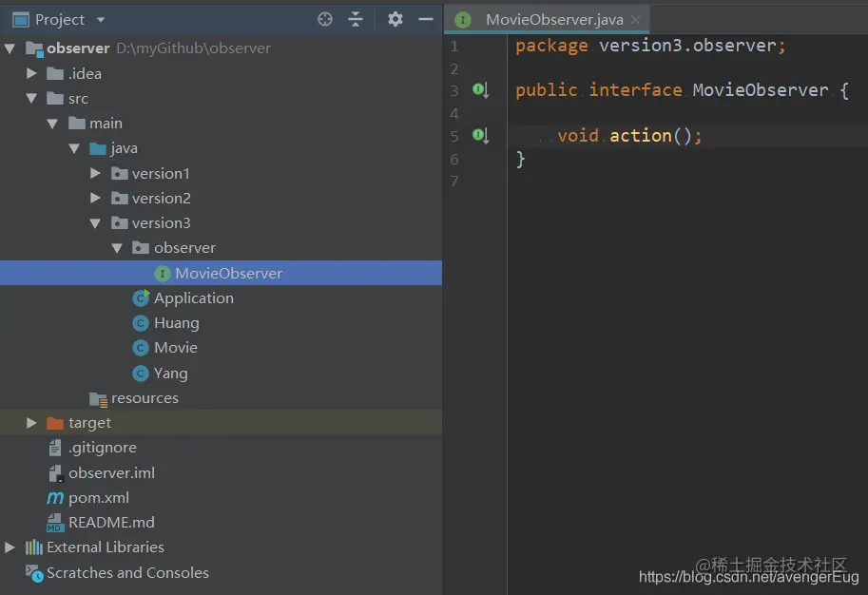868x595 pixels.
Task: Hide the Project panel with minus icon
Action: [426, 19]
